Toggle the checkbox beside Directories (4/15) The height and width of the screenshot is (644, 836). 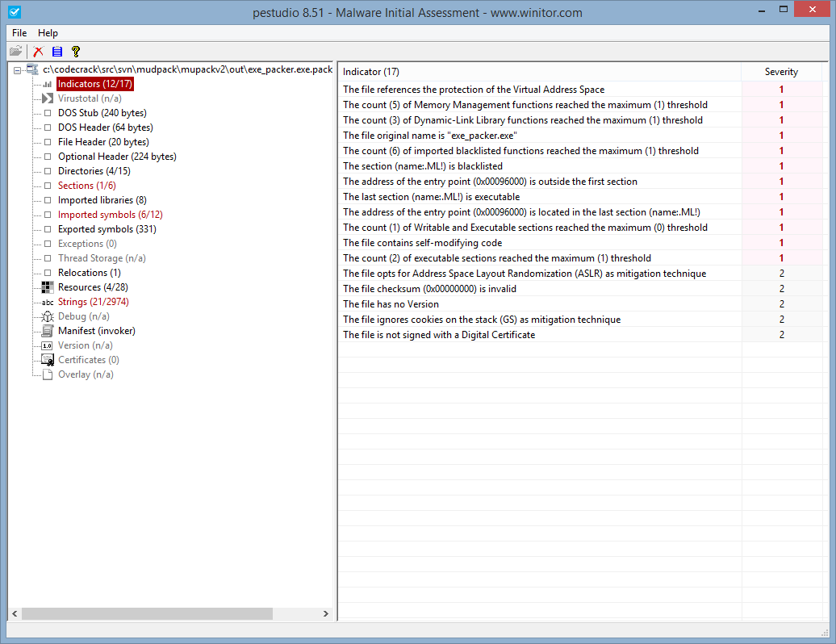48,171
